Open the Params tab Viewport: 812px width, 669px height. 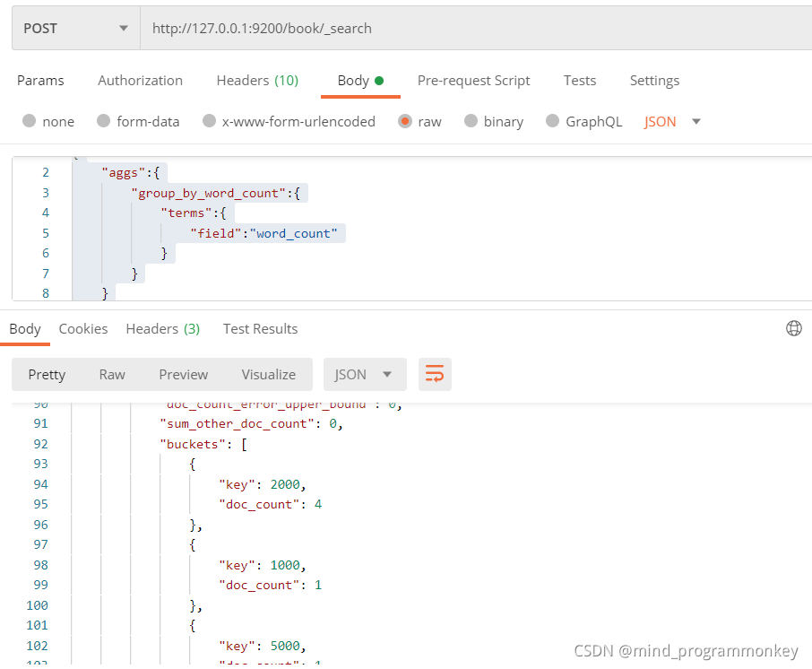pyautogui.click(x=40, y=81)
